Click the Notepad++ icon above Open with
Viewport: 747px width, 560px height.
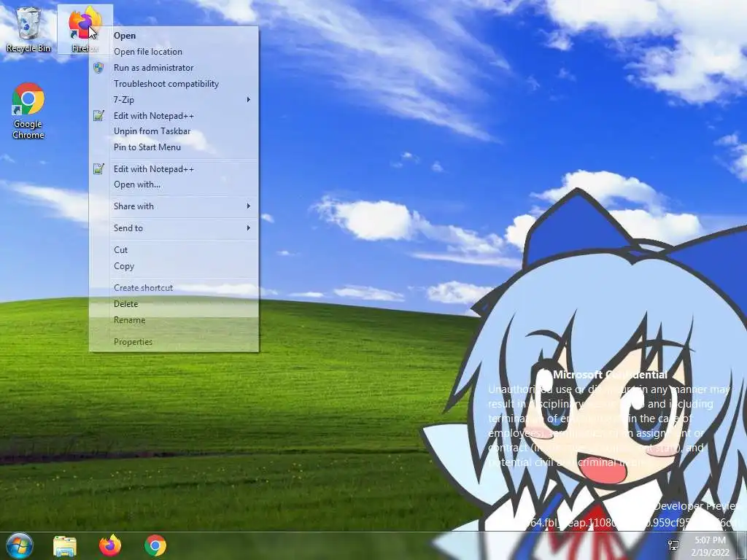point(98,168)
